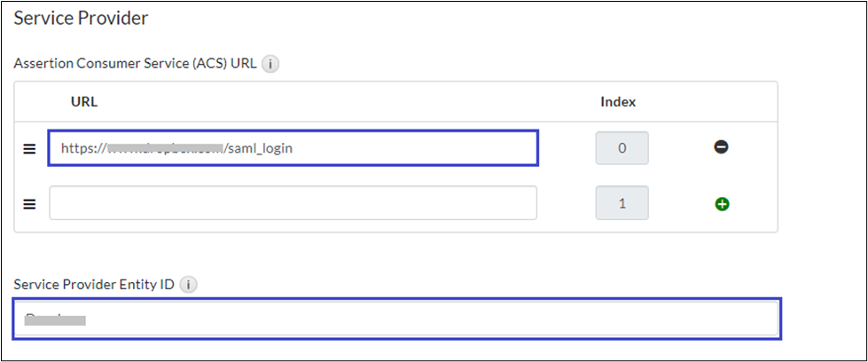Click the URL column header
The image size is (868, 362).
pyautogui.click(x=84, y=102)
